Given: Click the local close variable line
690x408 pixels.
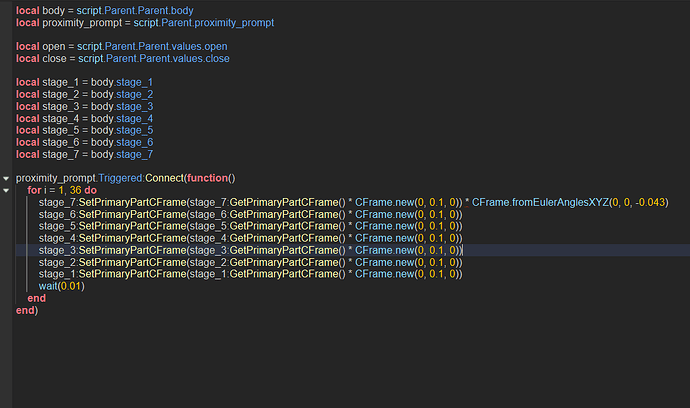Looking at the screenshot, I should pos(123,59).
